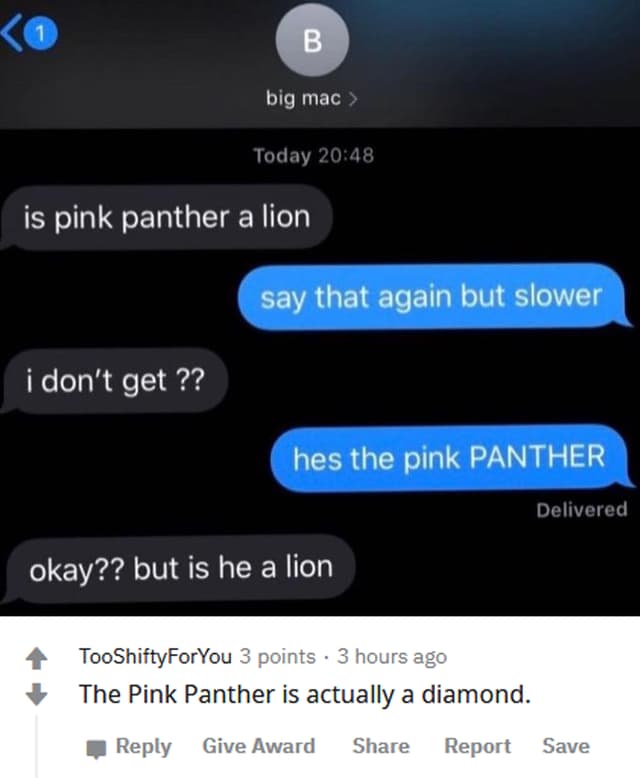Select the 'is pink panther a lion' message
The width and height of the screenshot is (640, 778).
(166, 217)
